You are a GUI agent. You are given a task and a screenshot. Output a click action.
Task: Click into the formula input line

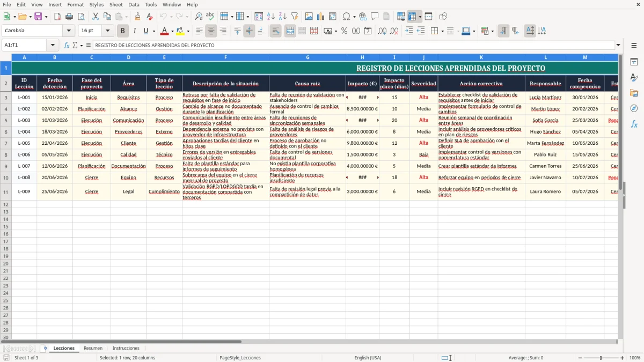pyautogui.click(x=353, y=45)
